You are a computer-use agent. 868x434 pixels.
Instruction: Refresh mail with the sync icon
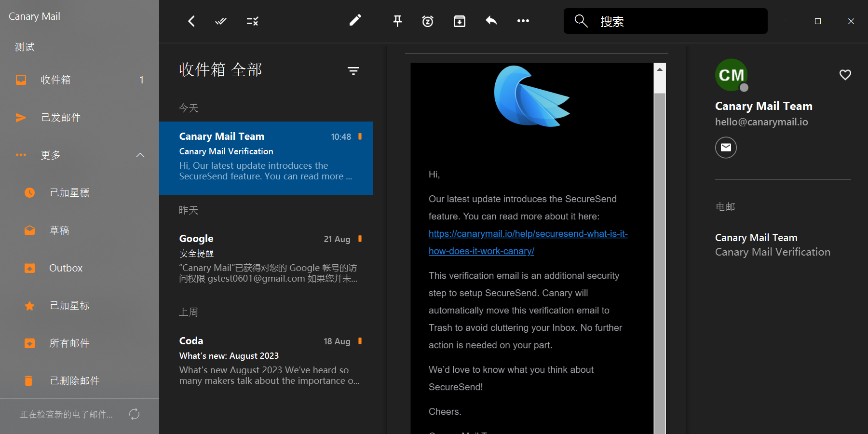click(135, 414)
